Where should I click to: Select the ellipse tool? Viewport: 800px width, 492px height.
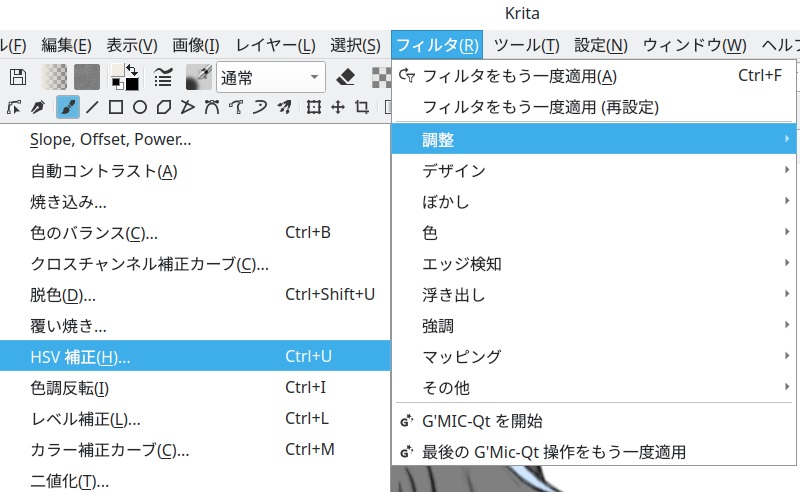[140, 107]
